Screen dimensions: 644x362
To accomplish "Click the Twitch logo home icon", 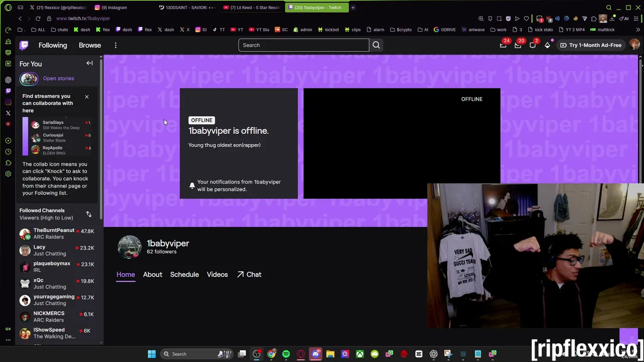I will click(24, 45).
